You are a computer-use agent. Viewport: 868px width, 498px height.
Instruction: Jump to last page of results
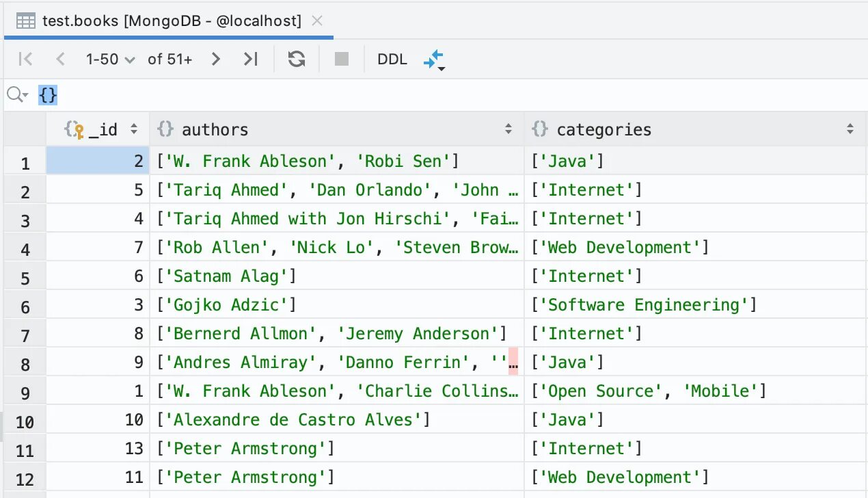(x=251, y=60)
